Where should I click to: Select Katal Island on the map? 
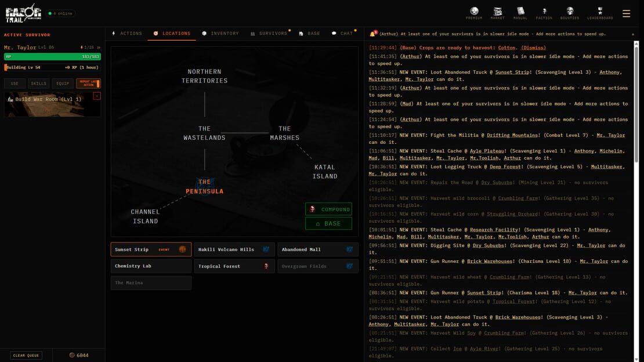coord(325,172)
